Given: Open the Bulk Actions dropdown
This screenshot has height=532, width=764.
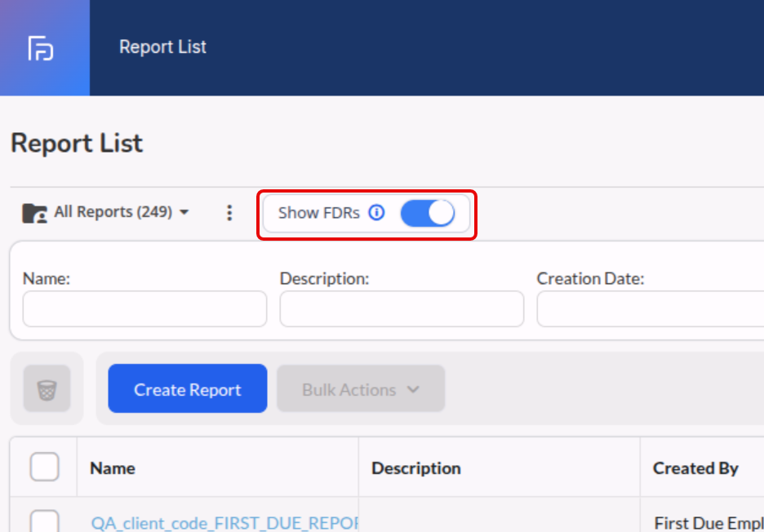Looking at the screenshot, I should [361, 388].
